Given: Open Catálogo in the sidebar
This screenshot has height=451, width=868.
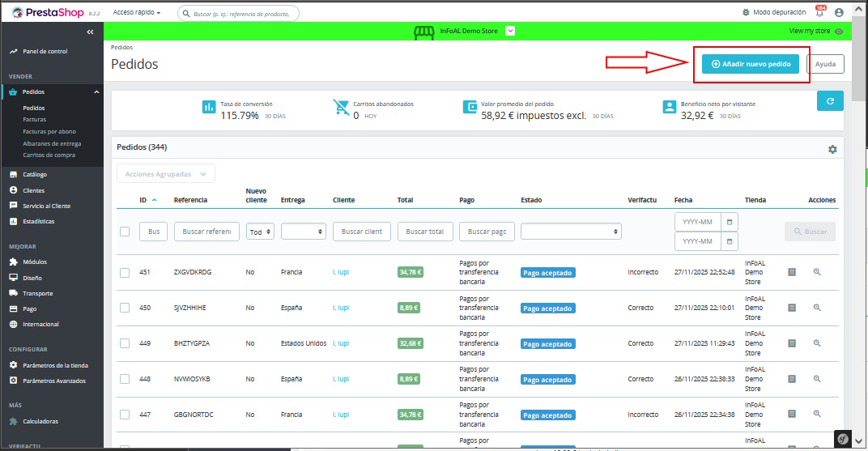Looking at the screenshot, I should pyautogui.click(x=35, y=174).
